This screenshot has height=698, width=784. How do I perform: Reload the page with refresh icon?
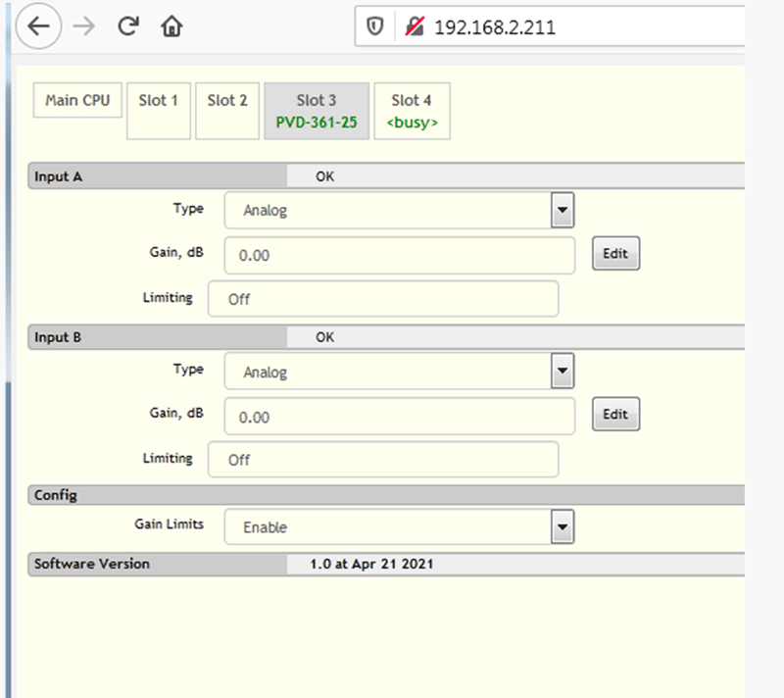[128, 27]
